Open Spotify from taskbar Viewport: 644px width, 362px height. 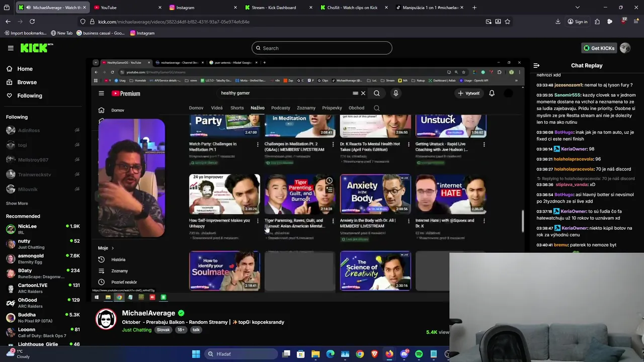click(x=419, y=354)
